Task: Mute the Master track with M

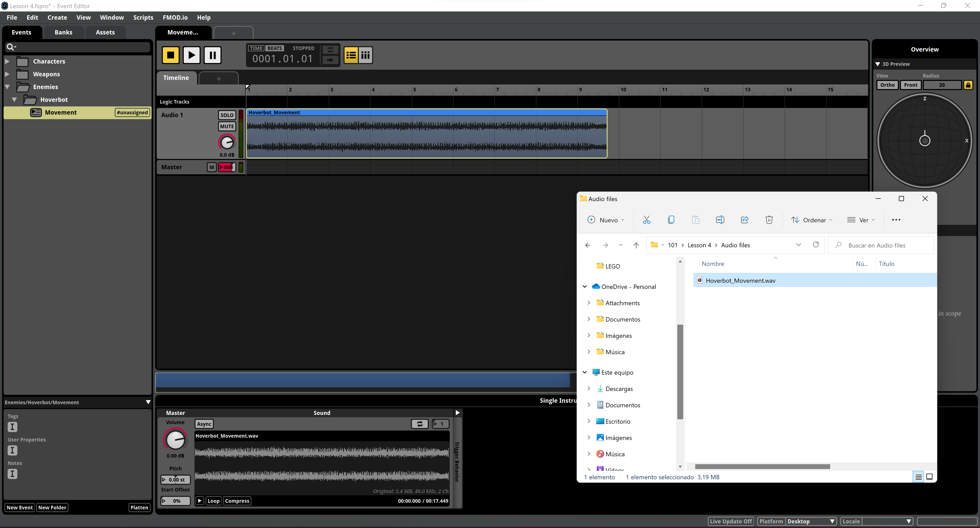Action: pyautogui.click(x=212, y=167)
